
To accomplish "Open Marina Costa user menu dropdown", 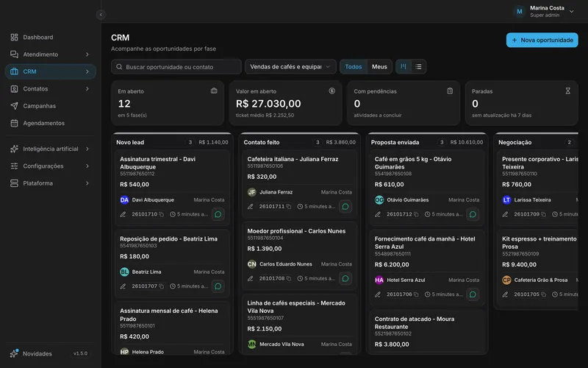I will tap(544, 11).
